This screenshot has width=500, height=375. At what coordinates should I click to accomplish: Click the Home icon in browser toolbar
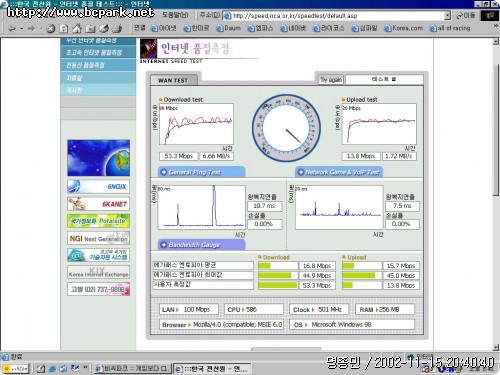pyautogui.click(x=77, y=29)
